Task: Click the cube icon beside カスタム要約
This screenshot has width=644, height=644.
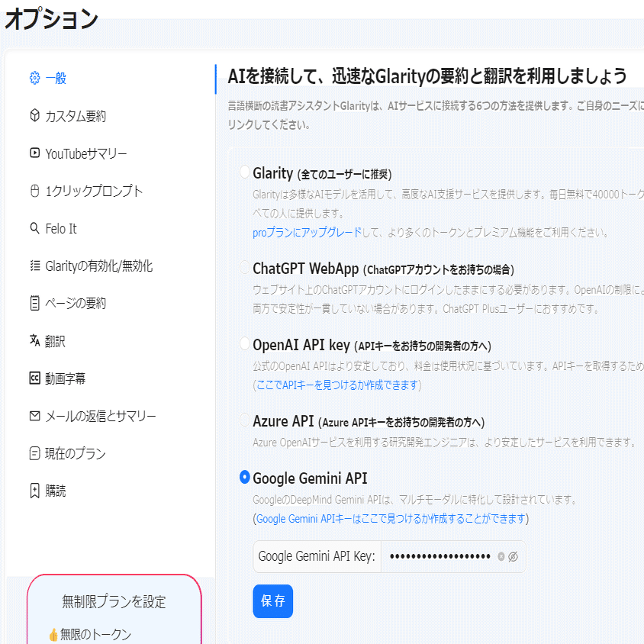Action: pos(35,115)
